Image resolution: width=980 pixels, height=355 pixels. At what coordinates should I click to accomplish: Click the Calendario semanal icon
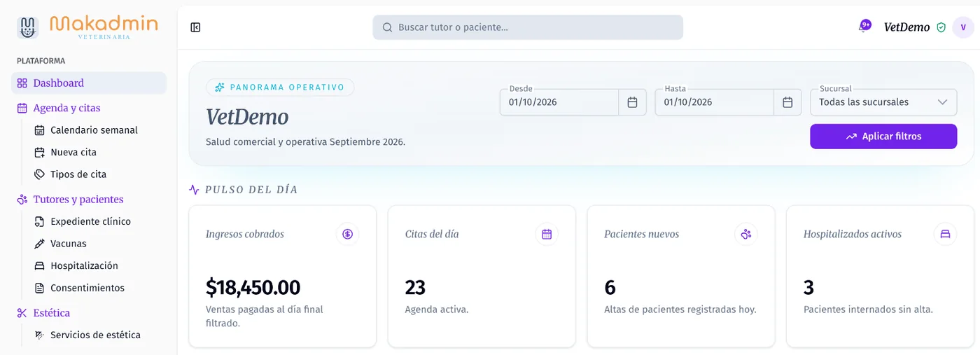coord(39,130)
